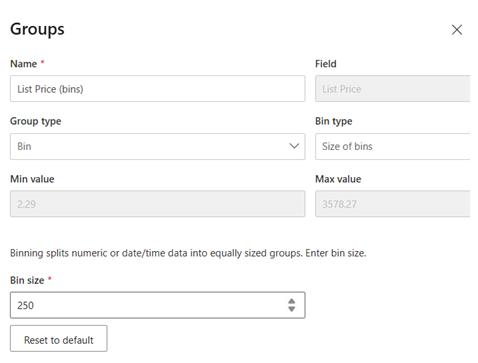The image size is (478, 363).
Task: Click the Max value box 3578.27
Action: click(393, 204)
